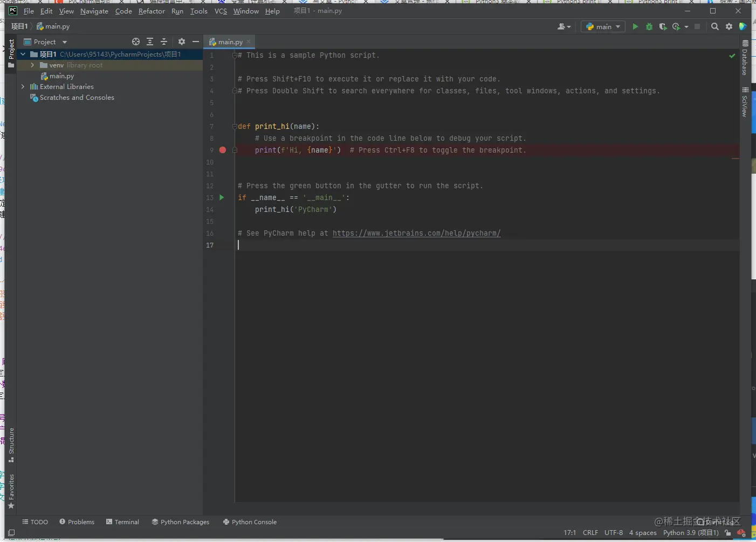This screenshot has width=756, height=542.
Task: Start debugging with the green bug icon
Action: pyautogui.click(x=649, y=26)
